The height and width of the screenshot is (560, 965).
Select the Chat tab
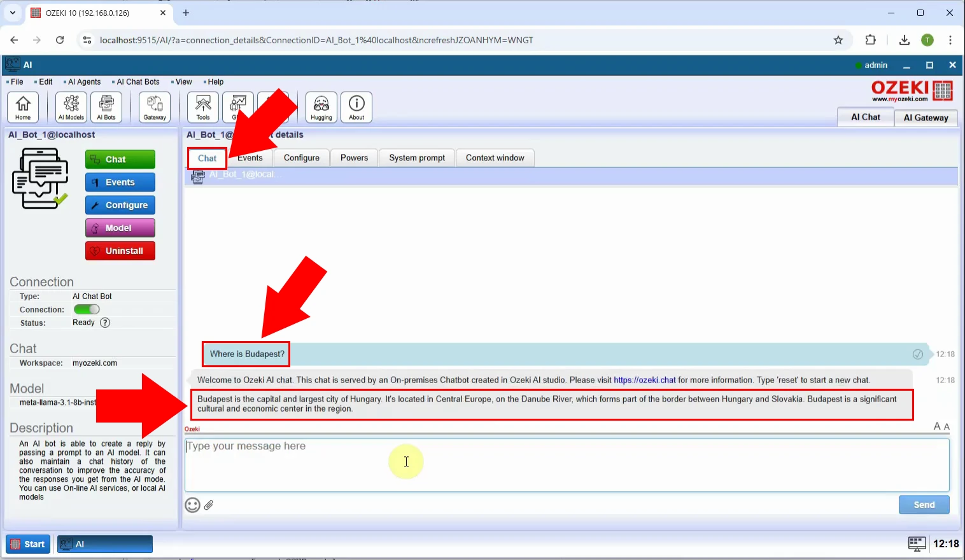click(x=208, y=158)
